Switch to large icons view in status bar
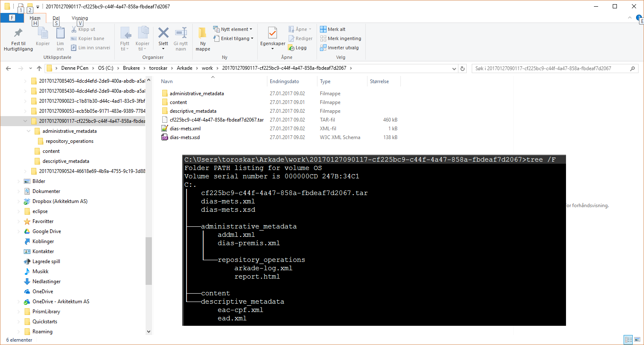 pos(637,340)
